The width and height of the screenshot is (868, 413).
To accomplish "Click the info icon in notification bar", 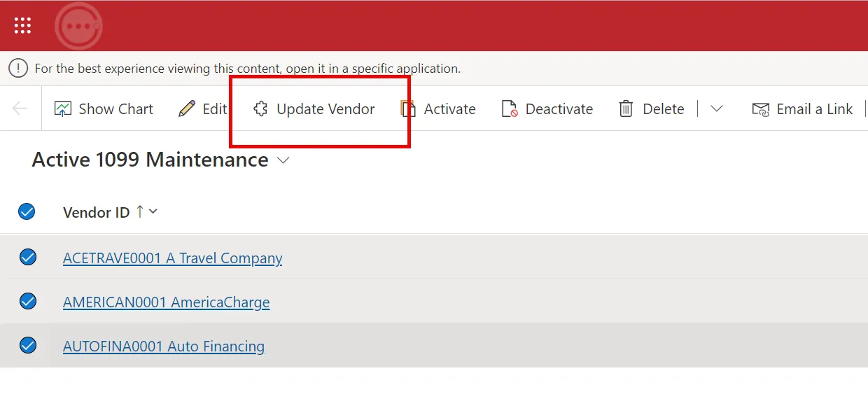I will (x=18, y=69).
